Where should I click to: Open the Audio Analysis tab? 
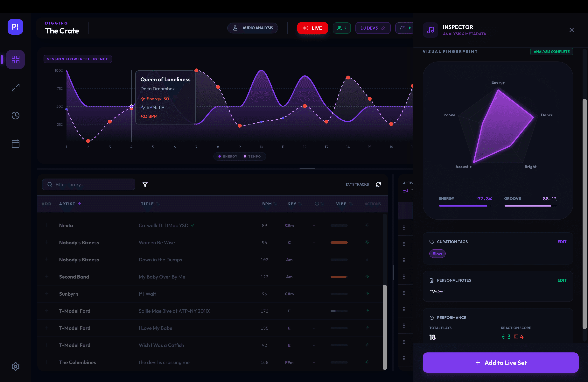pyautogui.click(x=253, y=28)
